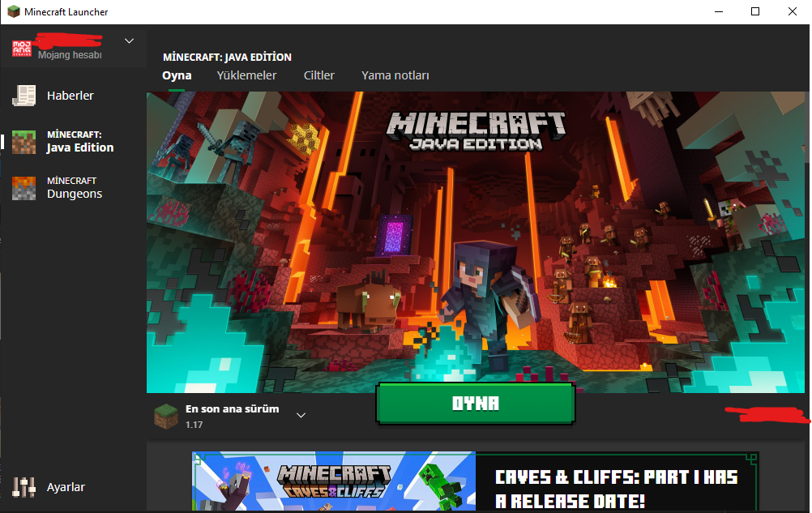Click the Minecraft Dungeons icon
Image resolution: width=812 pixels, height=513 pixels.
[24, 188]
